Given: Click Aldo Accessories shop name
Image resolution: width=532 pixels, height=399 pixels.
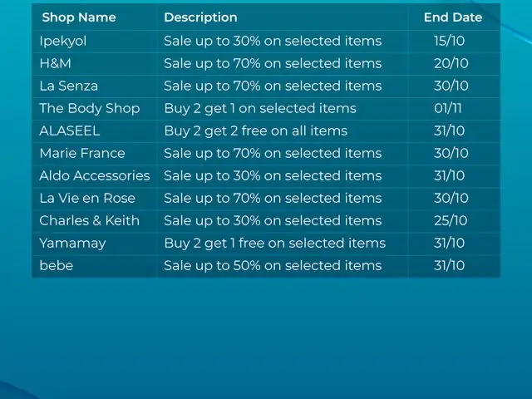Looking at the screenshot, I should (x=95, y=175).
